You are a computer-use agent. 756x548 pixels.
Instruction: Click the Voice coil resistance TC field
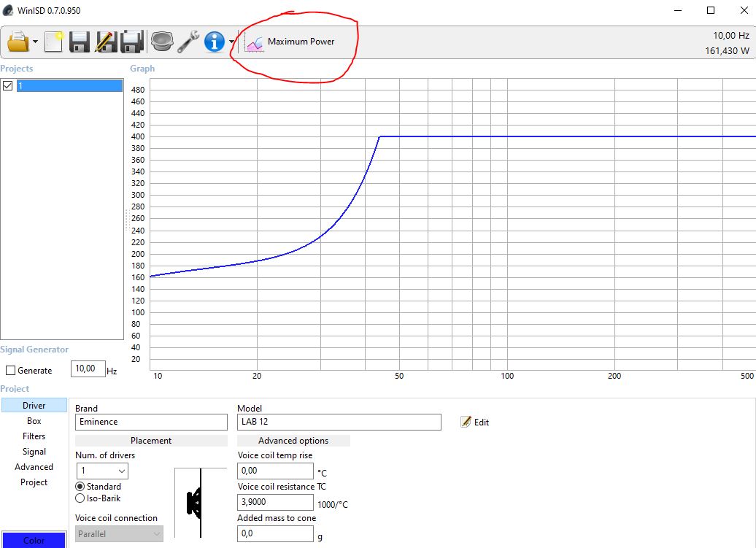click(x=275, y=502)
